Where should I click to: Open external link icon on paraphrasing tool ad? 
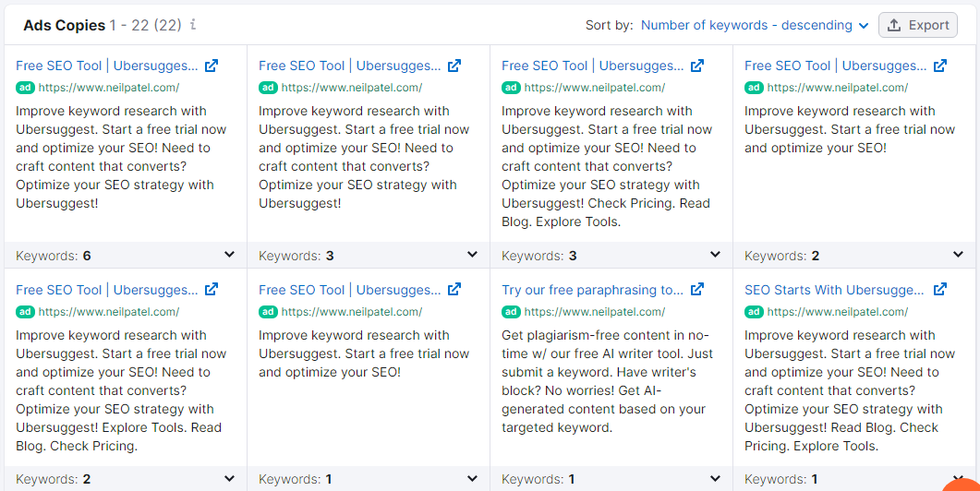(697, 289)
